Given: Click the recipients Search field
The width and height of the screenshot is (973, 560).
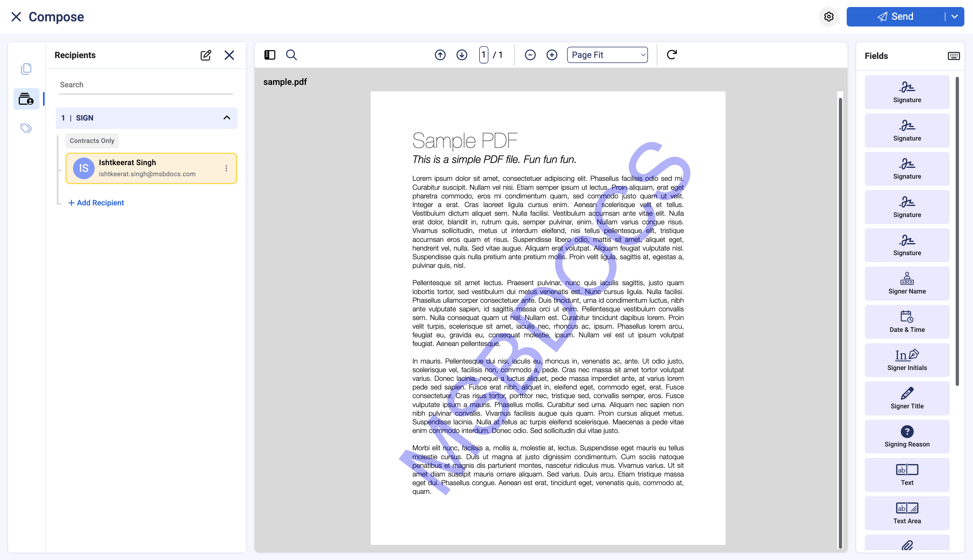Looking at the screenshot, I should click(146, 85).
